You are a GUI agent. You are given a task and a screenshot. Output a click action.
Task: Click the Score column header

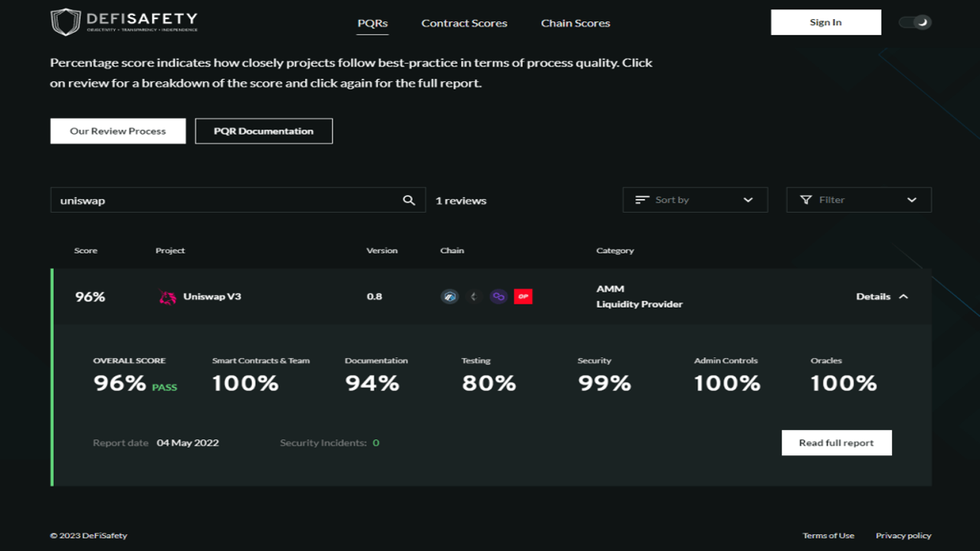click(x=86, y=250)
